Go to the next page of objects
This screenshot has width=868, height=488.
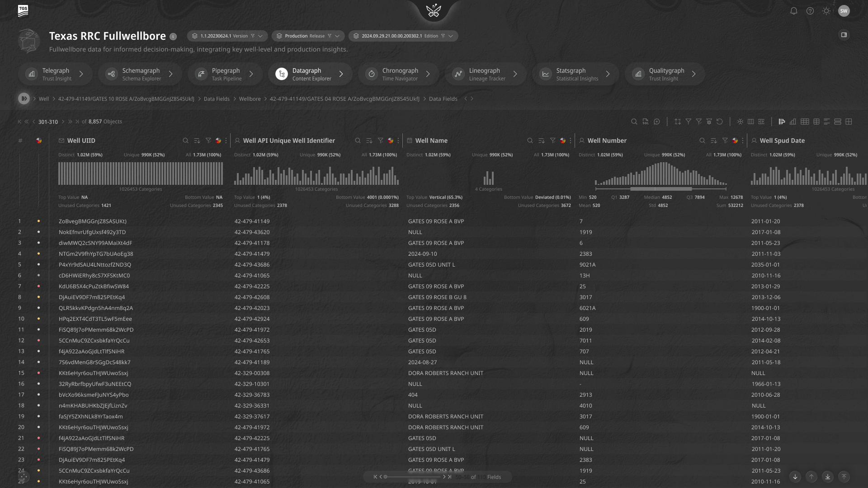click(x=63, y=122)
